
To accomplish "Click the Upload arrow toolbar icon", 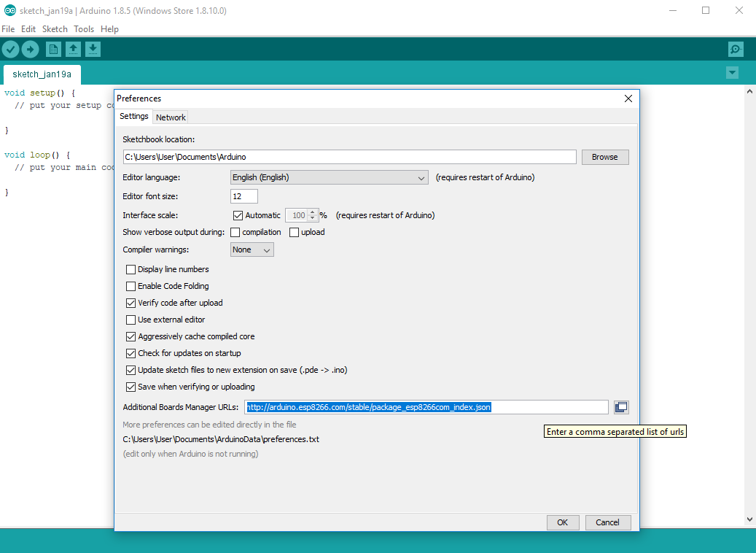I will point(30,49).
